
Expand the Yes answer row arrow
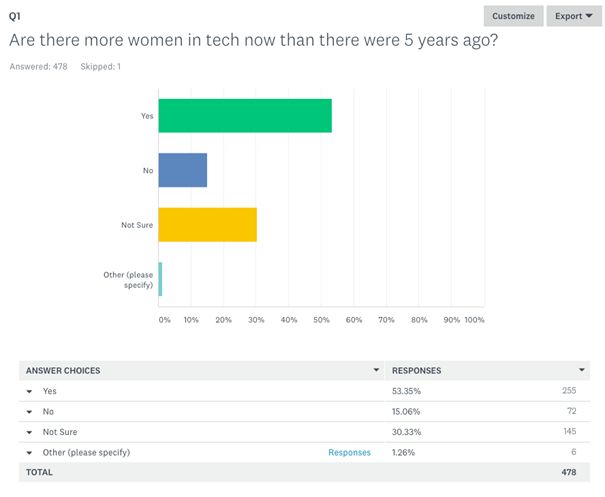click(30, 391)
